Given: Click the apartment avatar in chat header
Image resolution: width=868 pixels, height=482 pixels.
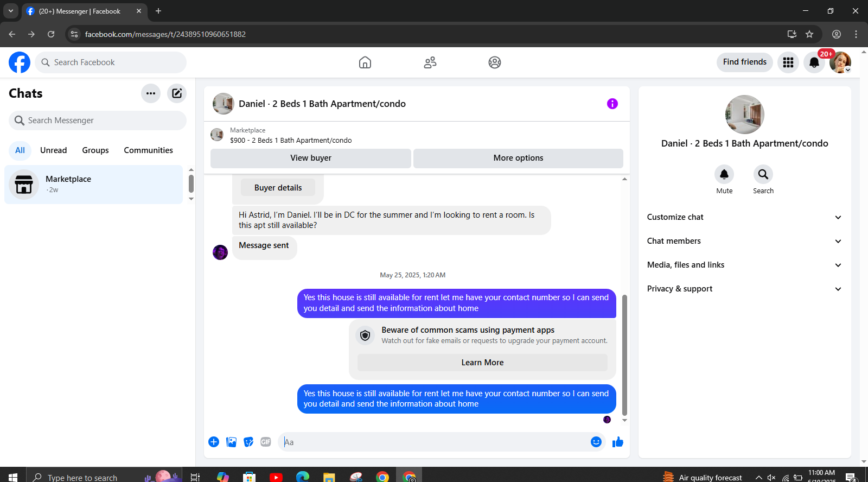Looking at the screenshot, I should click(x=224, y=104).
